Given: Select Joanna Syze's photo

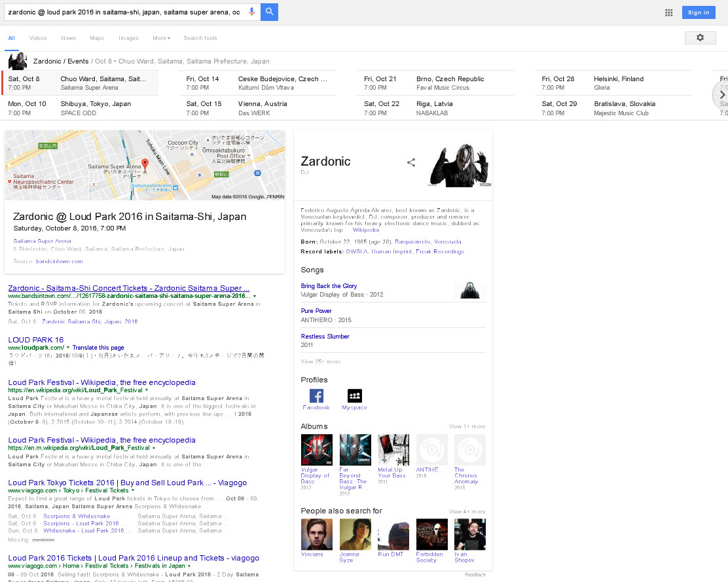Looking at the screenshot, I should coord(355,534).
